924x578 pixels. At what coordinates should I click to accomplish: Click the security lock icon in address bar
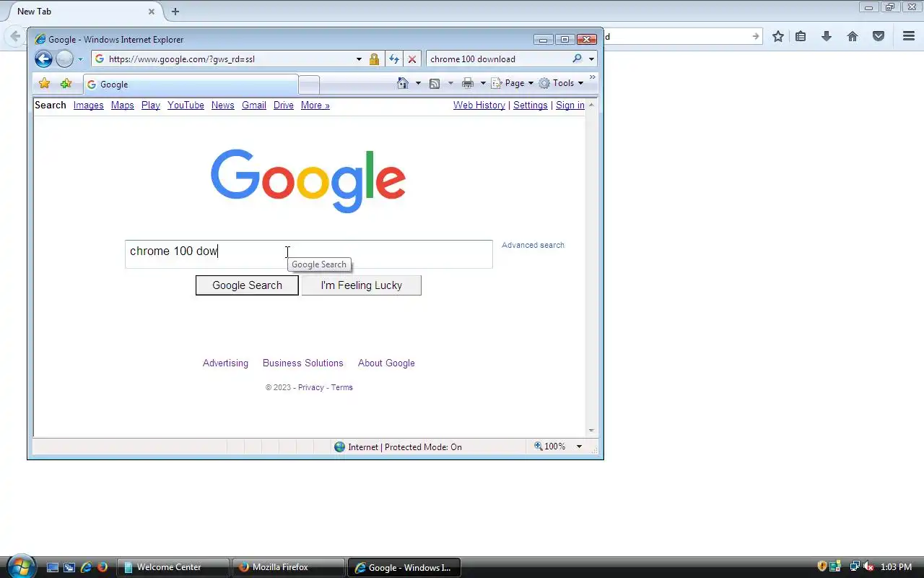[374, 59]
